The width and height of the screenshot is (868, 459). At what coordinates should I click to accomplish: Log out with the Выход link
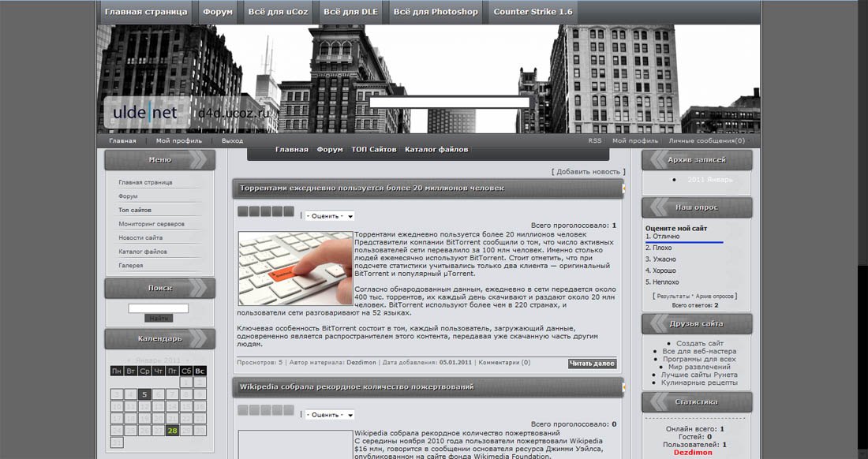click(233, 140)
